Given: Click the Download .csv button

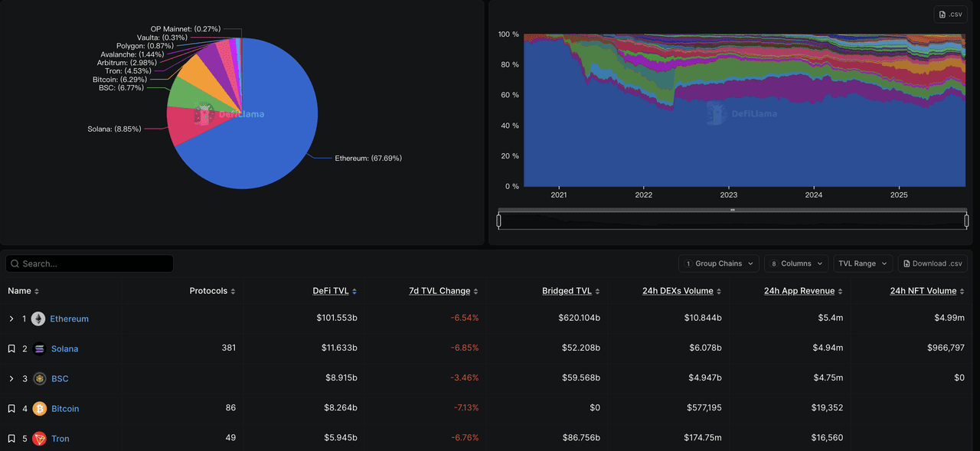Looking at the screenshot, I should pos(932,263).
